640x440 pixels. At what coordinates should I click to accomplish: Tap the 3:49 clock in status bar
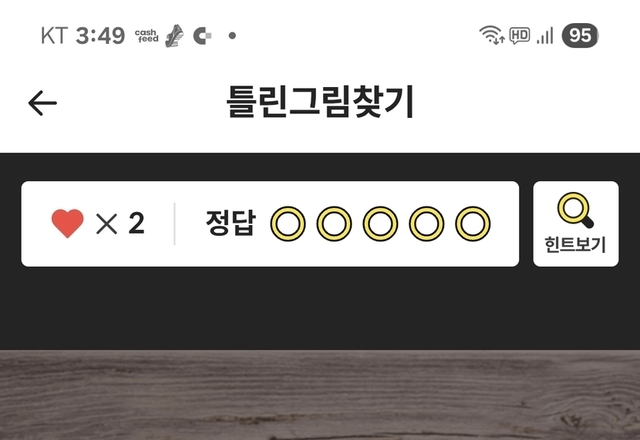[x=100, y=36]
